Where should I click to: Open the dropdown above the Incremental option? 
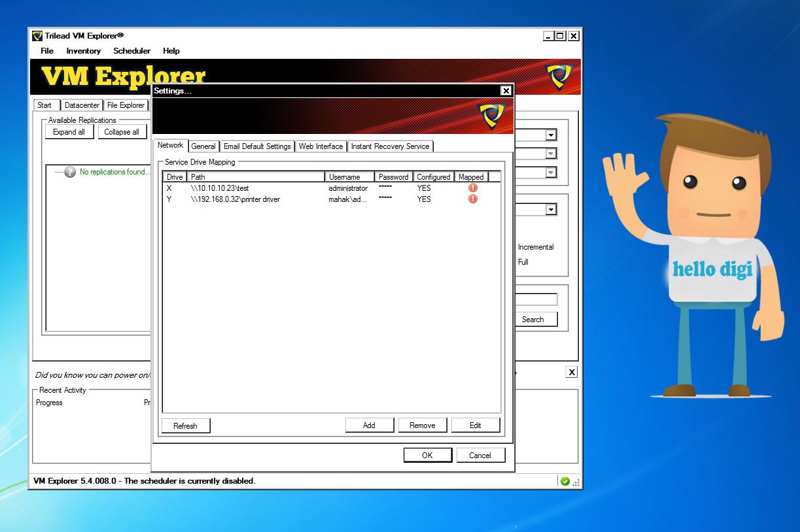pyautogui.click(x=551, y=210)
